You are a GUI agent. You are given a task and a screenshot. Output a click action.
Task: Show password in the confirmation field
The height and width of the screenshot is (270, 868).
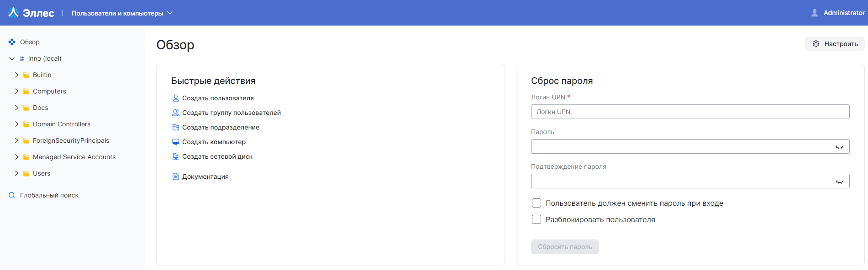[839, 182]
